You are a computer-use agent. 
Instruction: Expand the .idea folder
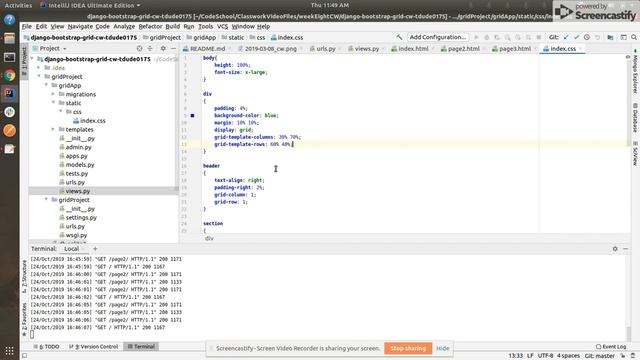(x=39, y=68)
